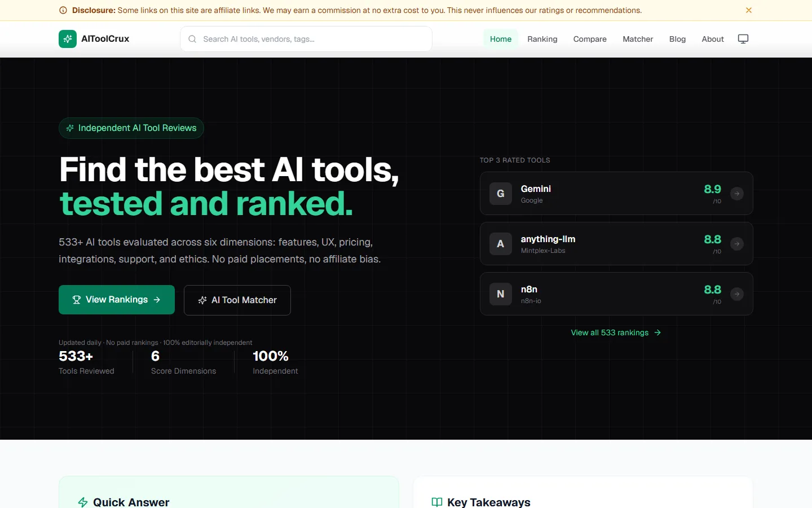Click the N avatar for n8n

point(501,294)
